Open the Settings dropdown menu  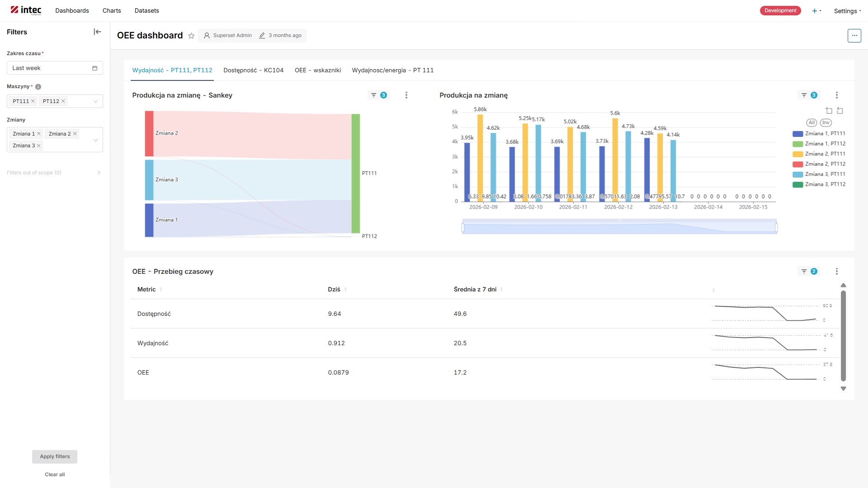(x=847, y=11)
